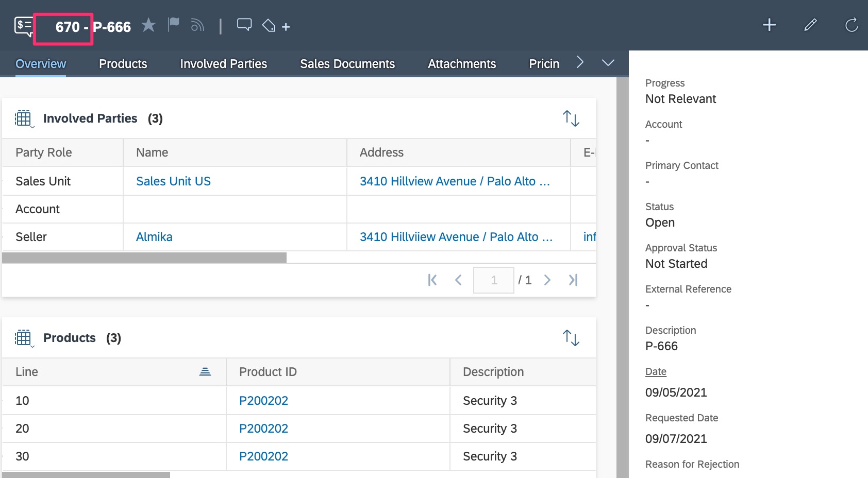The height and width of the screenshot is (478, 868).
Task: Open product P200202 on line 20
Action: [263, 429]
